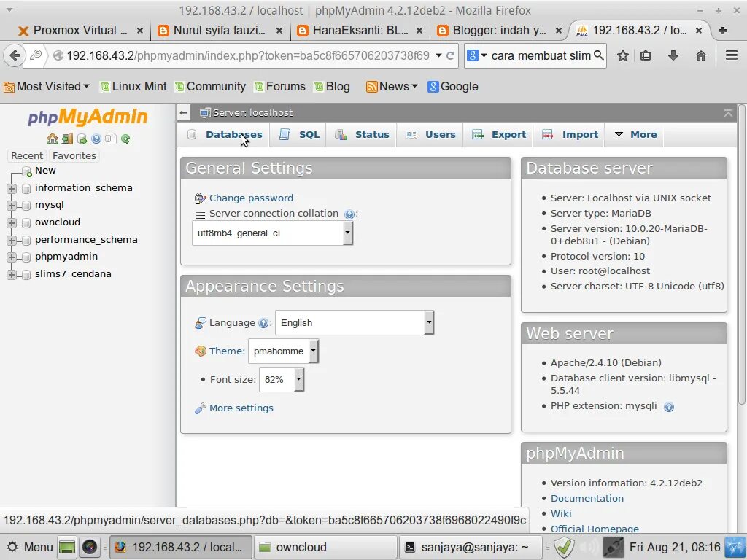Click Language help question-mark icon
This screenshot has width=747, height=560.
(263, 323)
